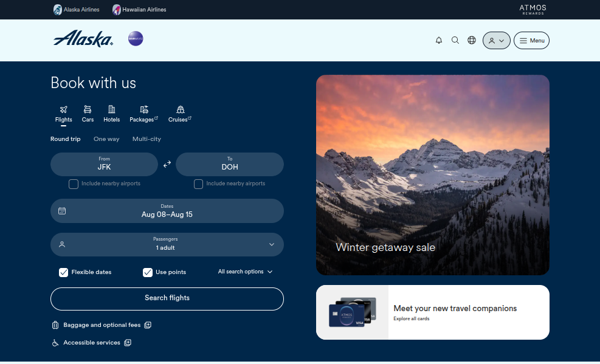Click the wheelchair icon beside Accessible services

tap(55, 343)
